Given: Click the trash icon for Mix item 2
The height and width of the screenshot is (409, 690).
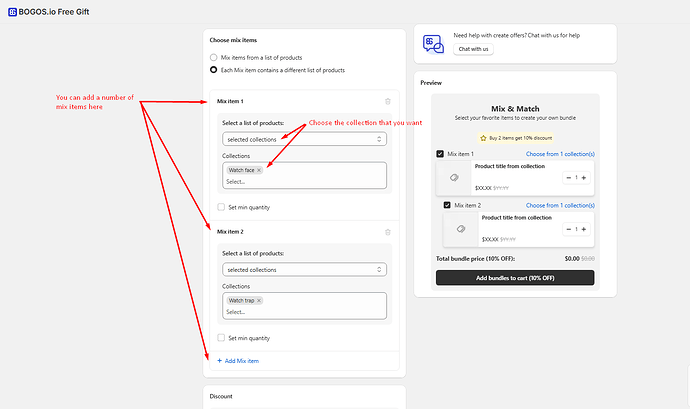Looking at the screenshot, I should [x=388, y=232].
